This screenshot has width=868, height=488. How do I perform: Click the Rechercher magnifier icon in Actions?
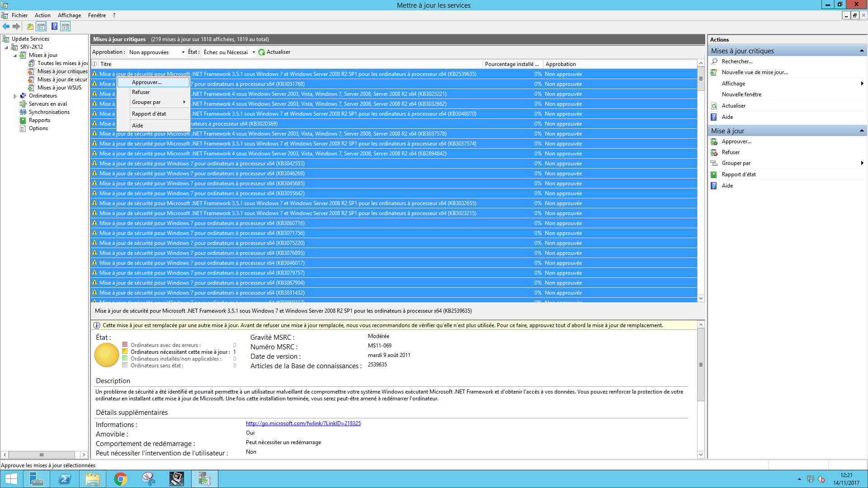[714, 61]
